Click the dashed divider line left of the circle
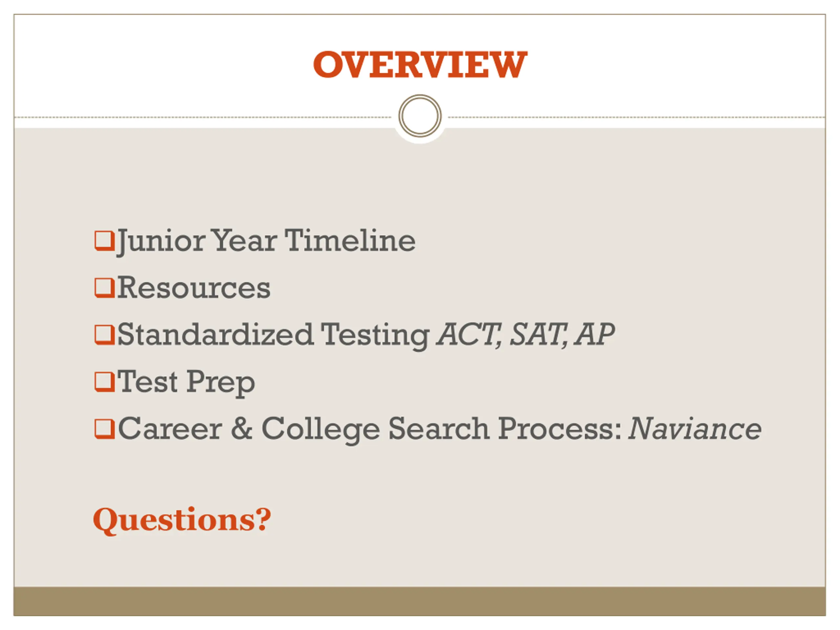840x630 pixels. [x=203, y=117]
